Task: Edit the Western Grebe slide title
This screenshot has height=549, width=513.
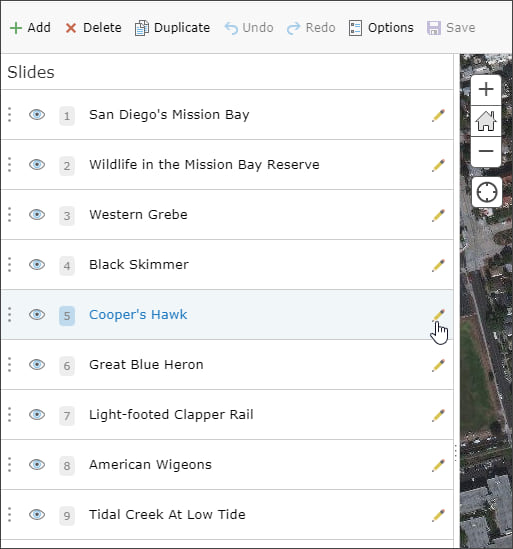Action: click(438, 215)
